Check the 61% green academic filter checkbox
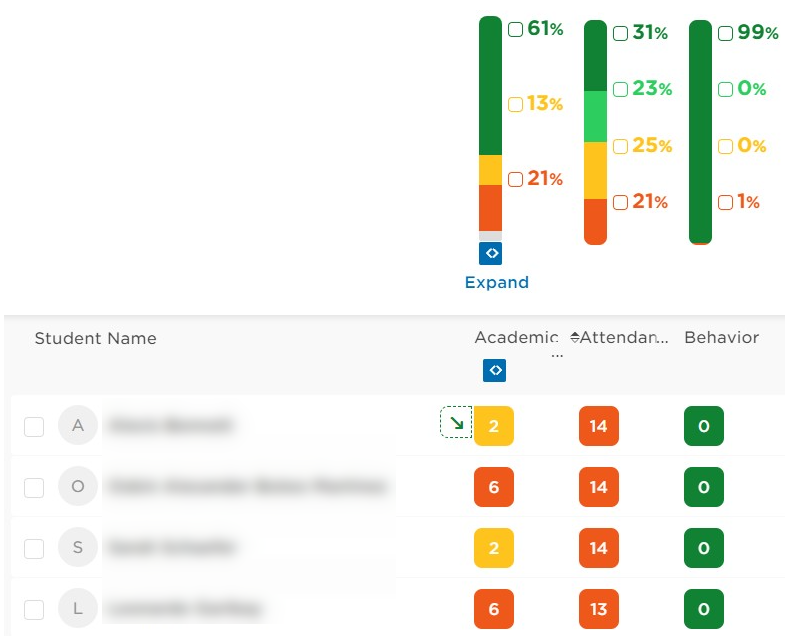The image size is (785, 641). (x=515, y=29)
